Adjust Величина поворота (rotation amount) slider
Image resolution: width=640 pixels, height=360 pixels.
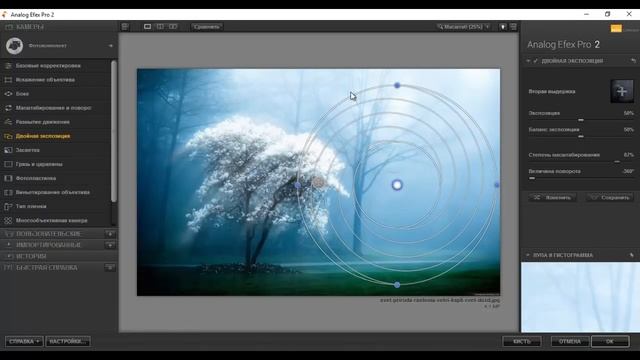[532, 178]
